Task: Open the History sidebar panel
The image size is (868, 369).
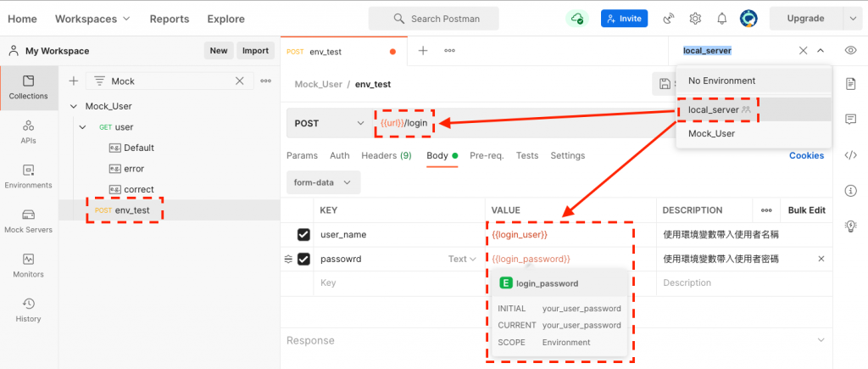Action: tap(29, 310)
